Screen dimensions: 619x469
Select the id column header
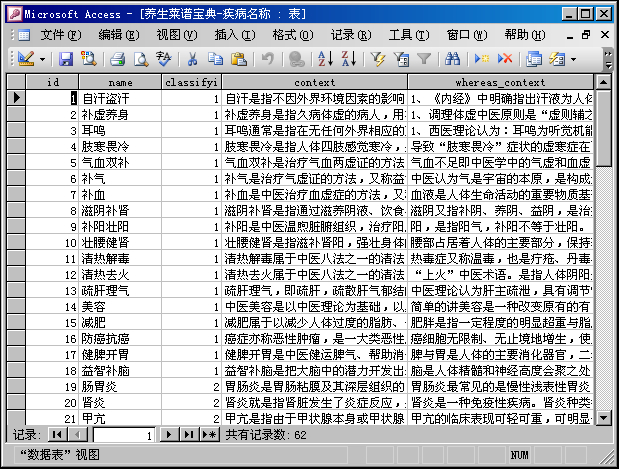(52, 82)
